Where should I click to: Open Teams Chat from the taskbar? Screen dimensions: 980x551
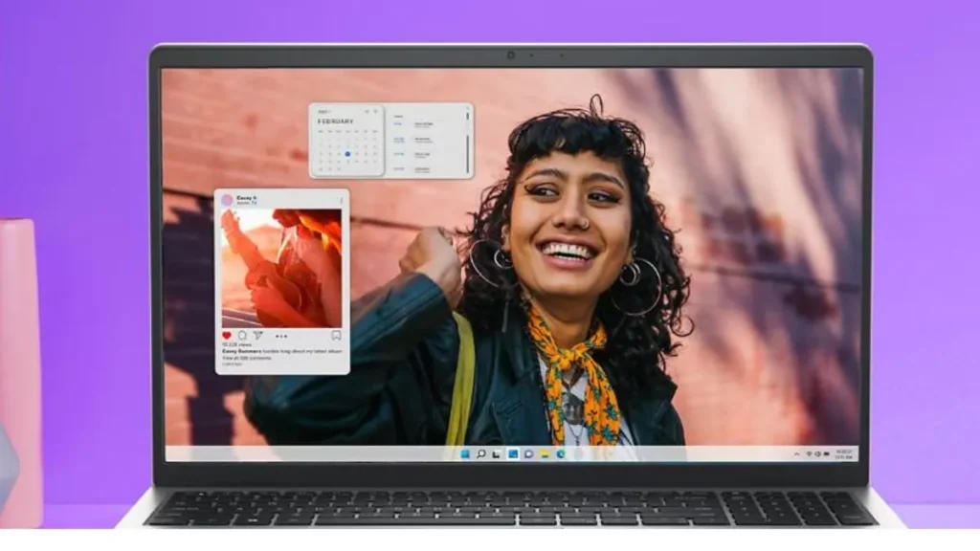(528, 453)
